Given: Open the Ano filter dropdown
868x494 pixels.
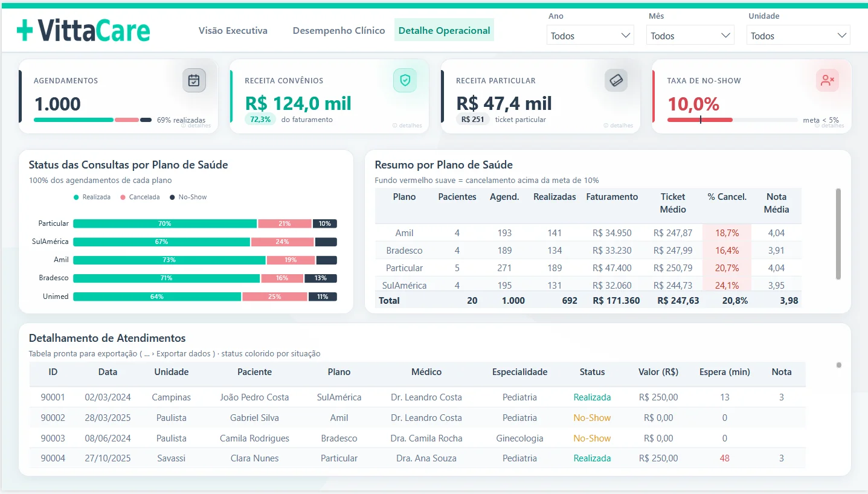Looking at the screenshot, I should click(x=590, y=36).
